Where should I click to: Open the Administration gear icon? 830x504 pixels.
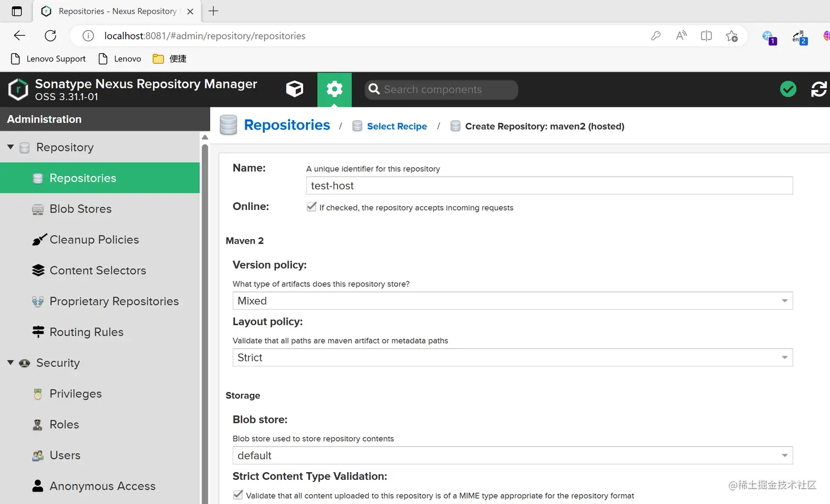point(334,89)
